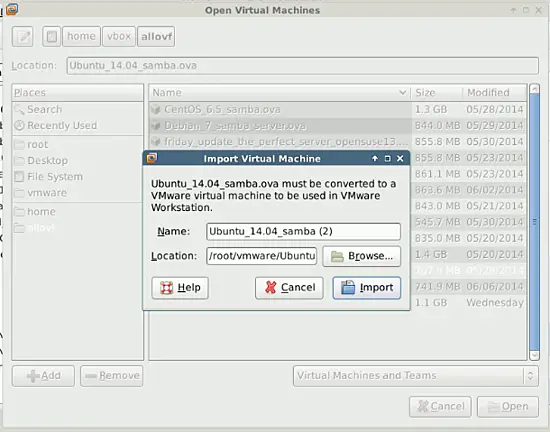Select allovf path bar button
550x432 pixels.
point(156,36)
